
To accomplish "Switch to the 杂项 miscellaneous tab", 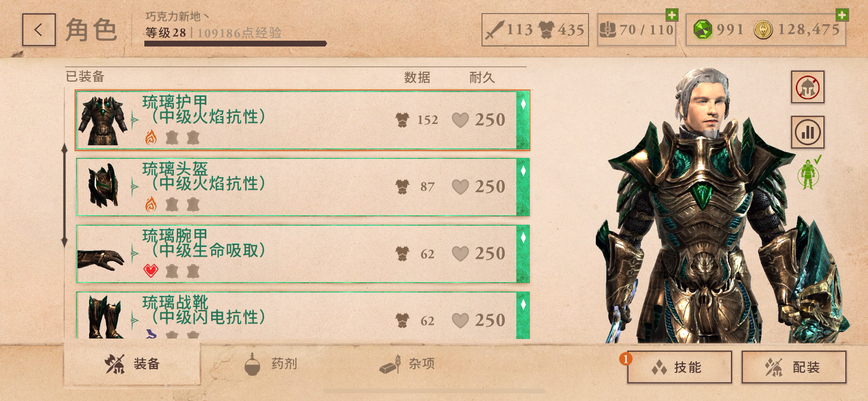I will pos(407,364).
